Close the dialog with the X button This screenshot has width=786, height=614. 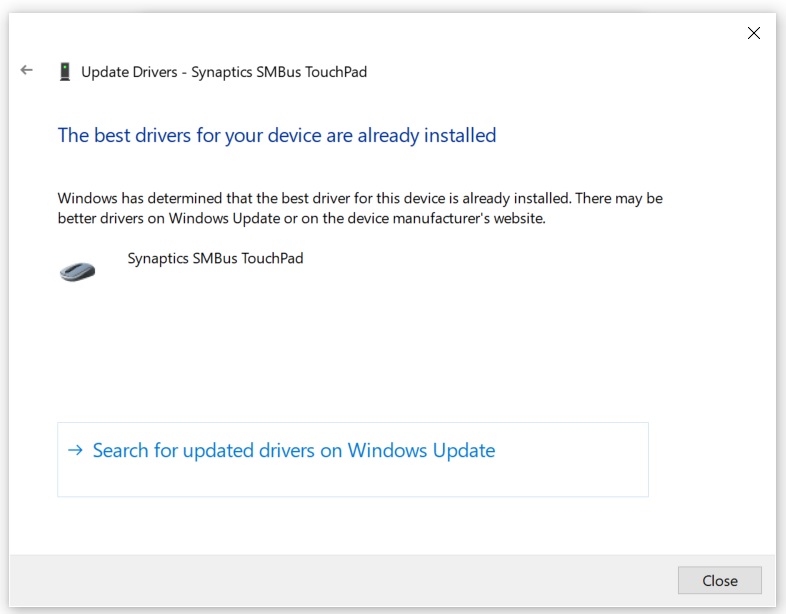click(753, 33)
